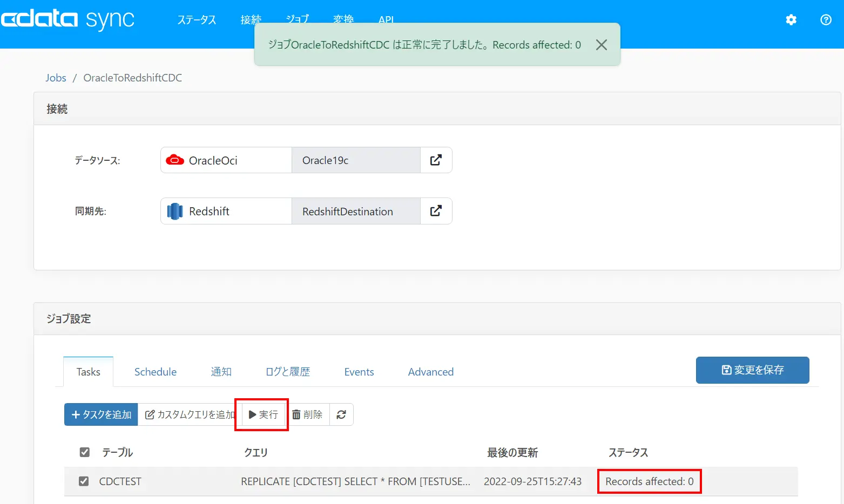
Task: Open the Events tab
Action: click(359, 372)
